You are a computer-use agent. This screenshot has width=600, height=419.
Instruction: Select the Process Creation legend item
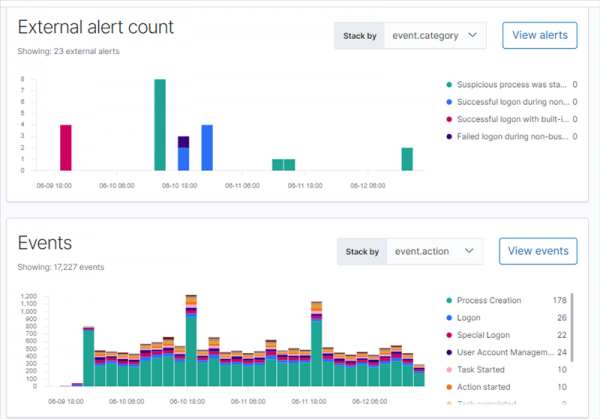[490, 300]
